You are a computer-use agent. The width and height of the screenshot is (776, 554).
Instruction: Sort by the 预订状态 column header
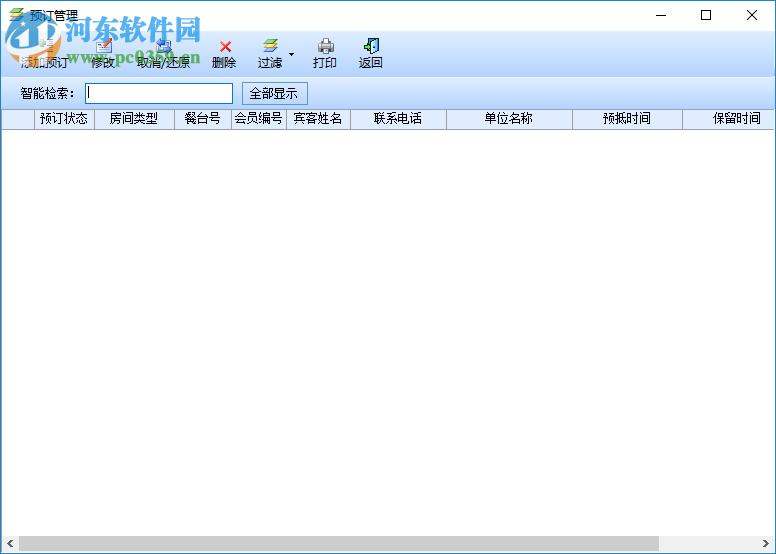click(x=64, y=119)
